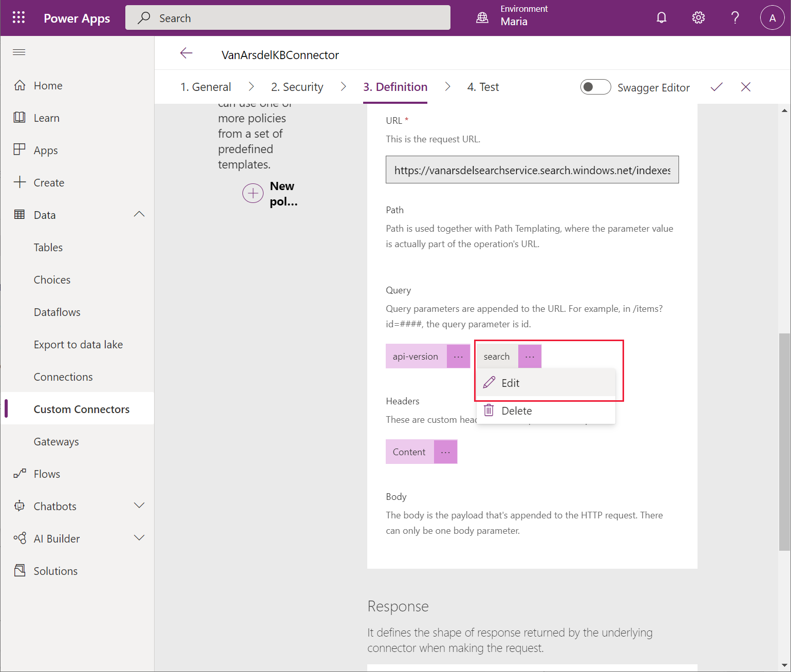791x672 pixels.
Task: Open the app launcher waffle menu
Action: click(18, 18)
